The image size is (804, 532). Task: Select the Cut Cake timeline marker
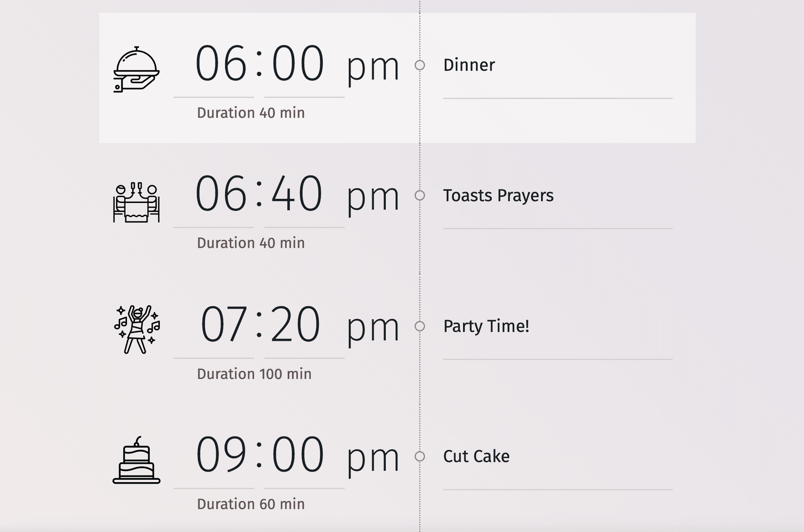click(420, 456)
